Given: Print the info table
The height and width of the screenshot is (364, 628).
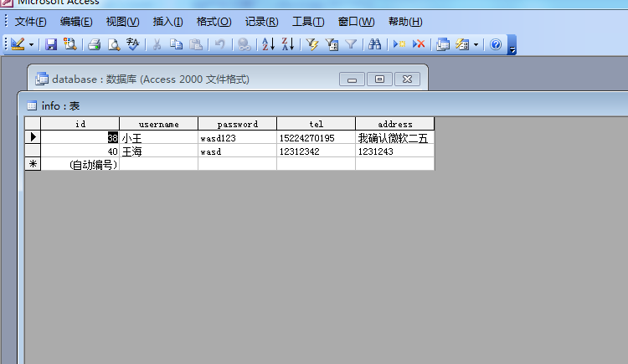Looking at the screenshot, I should click(x=94, y=44).
